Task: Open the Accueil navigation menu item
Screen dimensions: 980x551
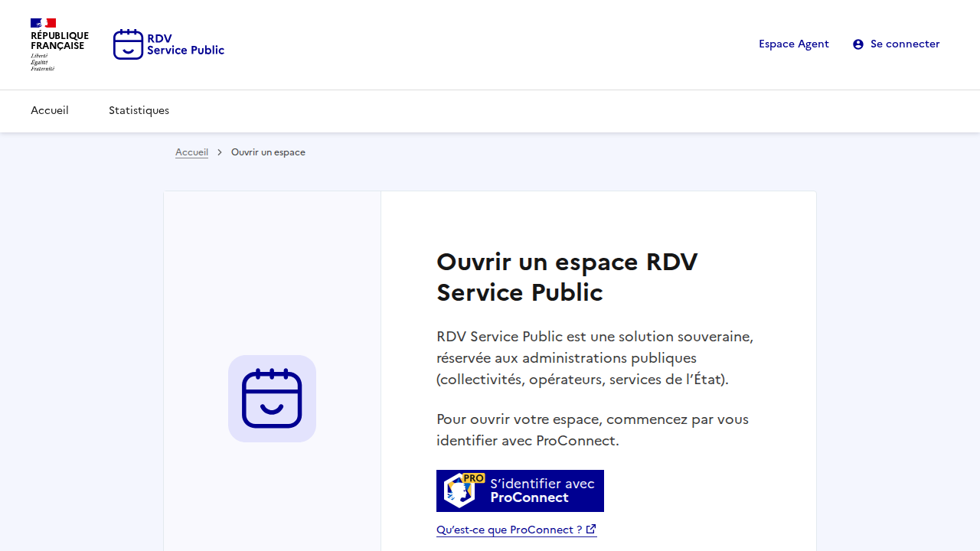Action: click(x=50, y=110)
